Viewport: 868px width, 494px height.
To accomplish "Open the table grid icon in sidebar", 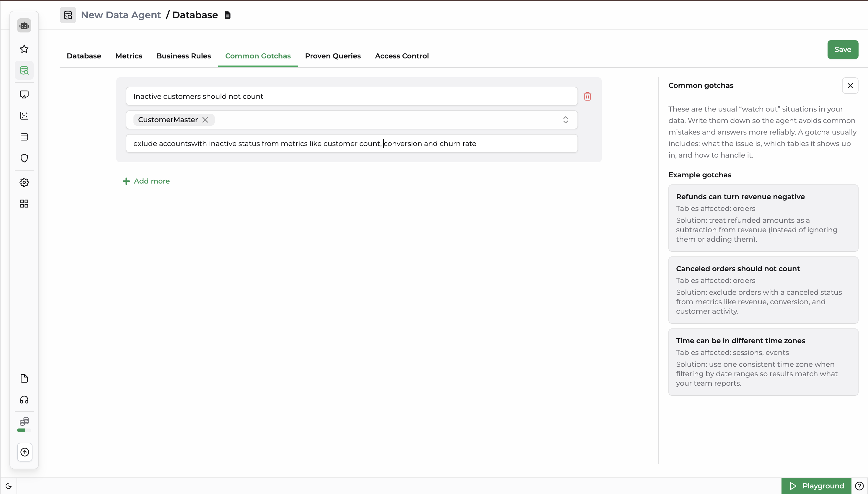I will 24,137.
